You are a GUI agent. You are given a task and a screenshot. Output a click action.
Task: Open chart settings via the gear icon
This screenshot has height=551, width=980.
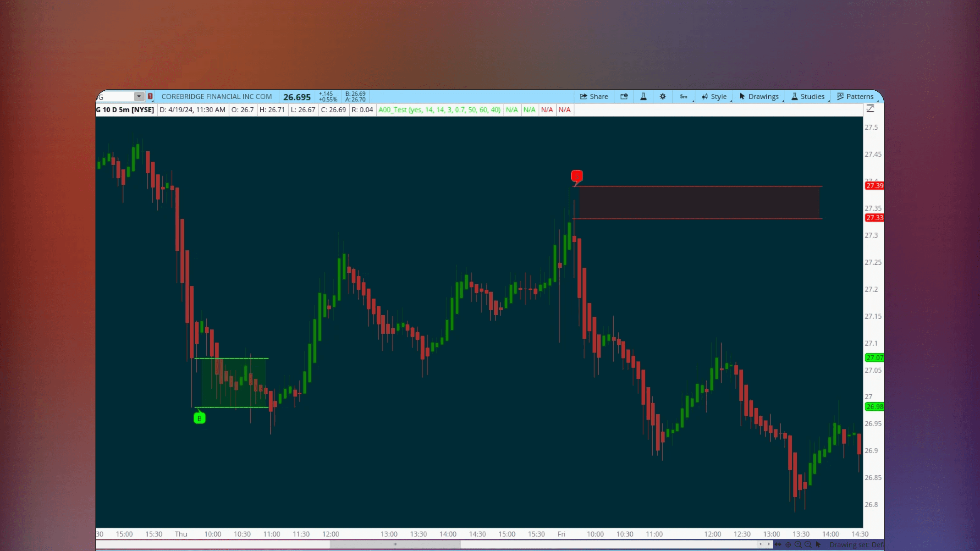[x=663, y=97]
